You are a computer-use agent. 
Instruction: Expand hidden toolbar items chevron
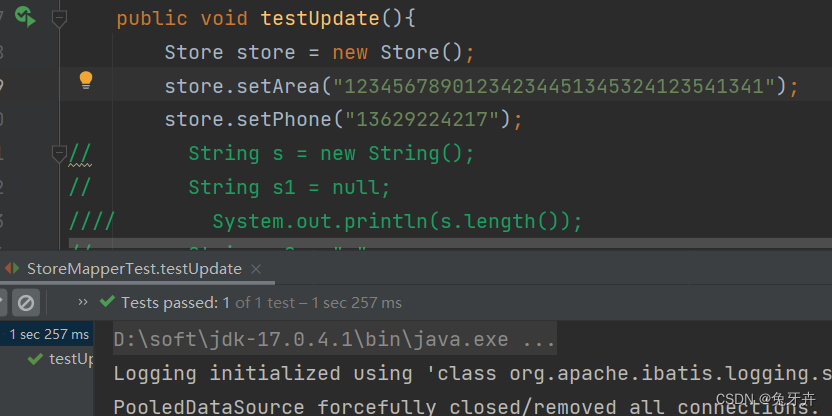[83, 302]
